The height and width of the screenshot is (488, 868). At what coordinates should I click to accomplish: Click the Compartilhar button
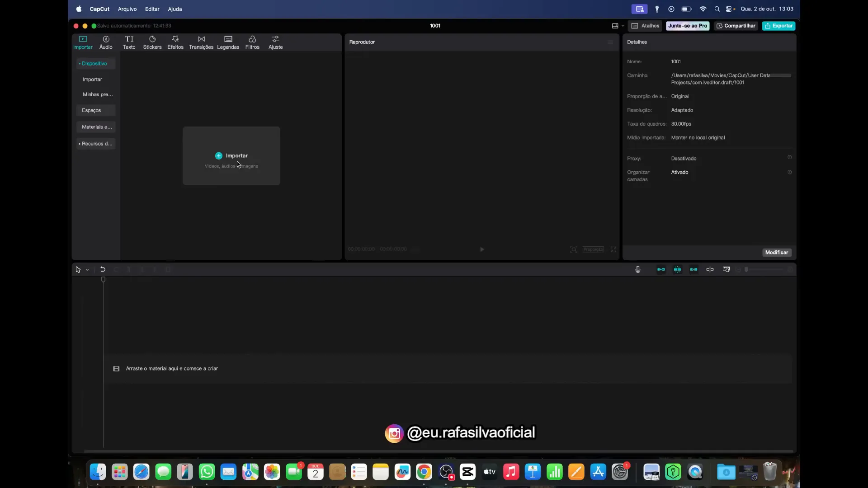coord(736,26)
